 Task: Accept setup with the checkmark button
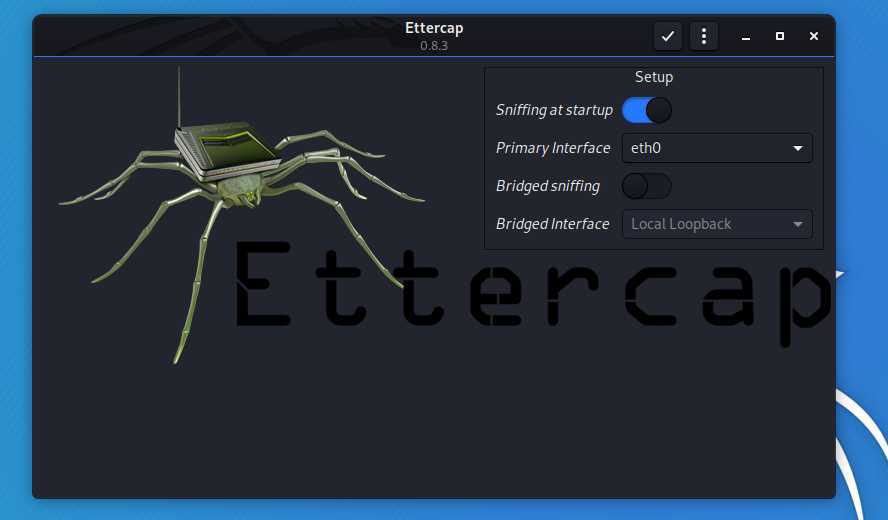coord(668,36)
